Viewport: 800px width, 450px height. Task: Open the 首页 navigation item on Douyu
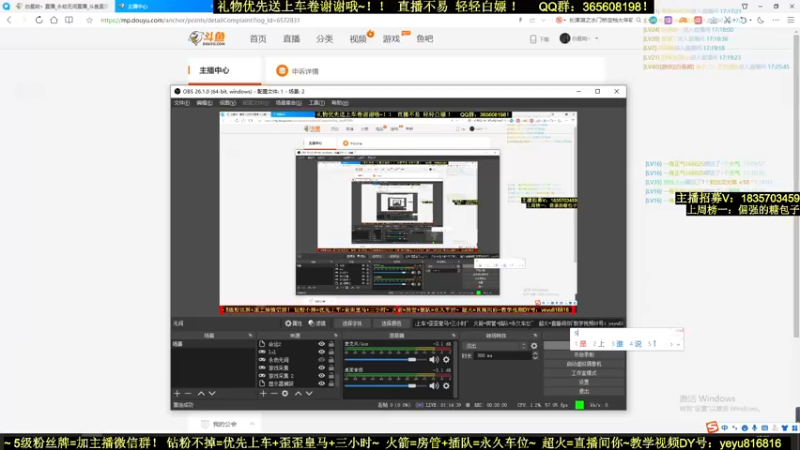pos(258,39)
